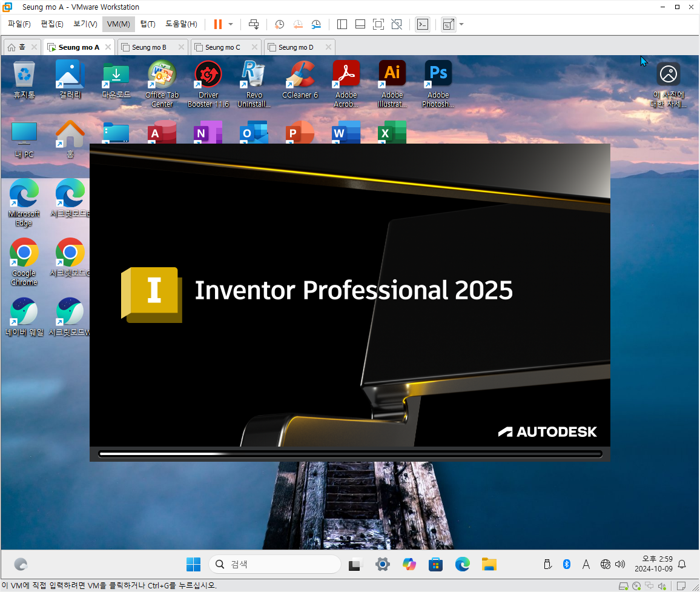Open the snapshot manager icon
The image size is (700, 592).
tap(316, 24)
